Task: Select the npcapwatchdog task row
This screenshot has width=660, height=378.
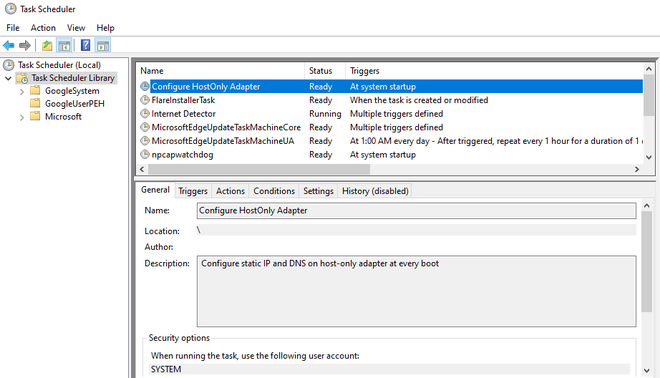Action: pos(390,154)
